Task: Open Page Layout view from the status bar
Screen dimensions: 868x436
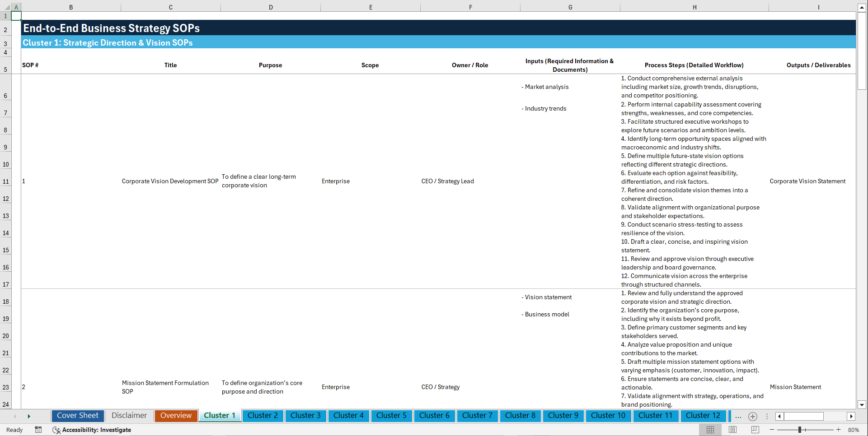Action: coord(732,430)
